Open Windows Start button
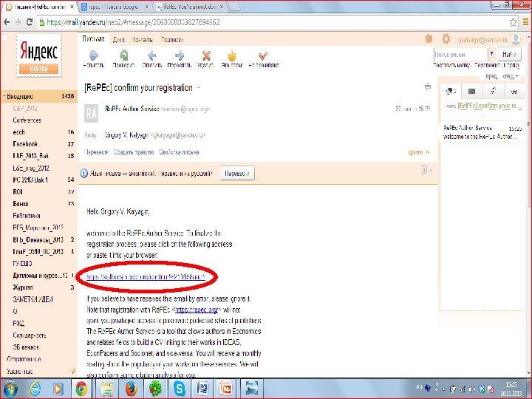The image size is (532, 399). coord(10,389)
